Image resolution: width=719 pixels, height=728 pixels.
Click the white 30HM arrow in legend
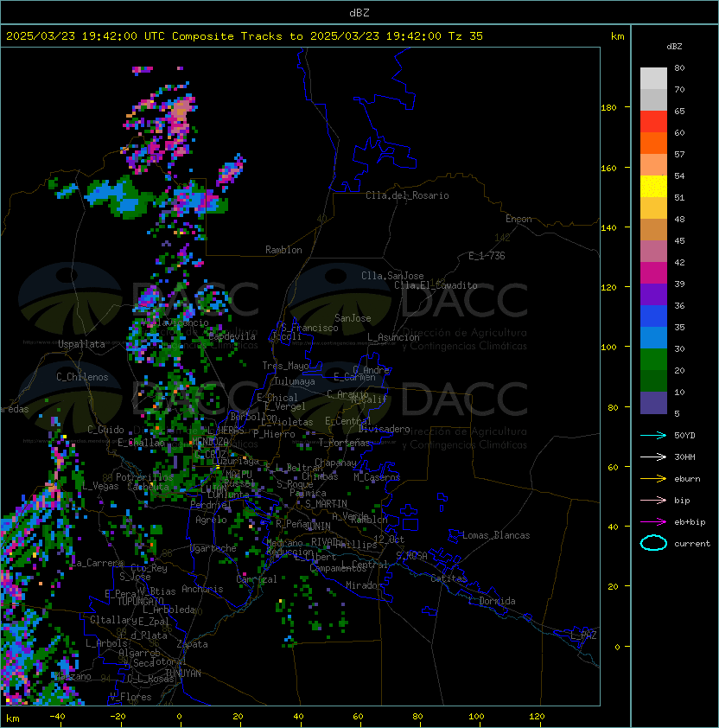click(x=653, y=457)
